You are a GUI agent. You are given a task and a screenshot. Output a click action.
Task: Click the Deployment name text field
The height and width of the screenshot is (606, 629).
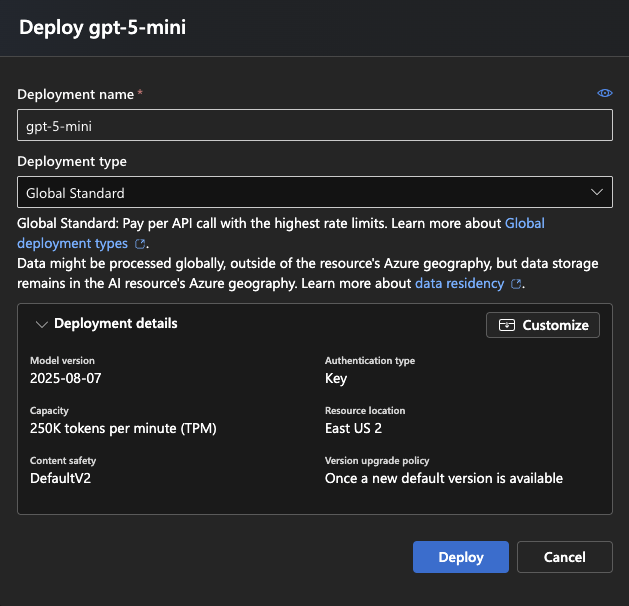click(314, 125)
